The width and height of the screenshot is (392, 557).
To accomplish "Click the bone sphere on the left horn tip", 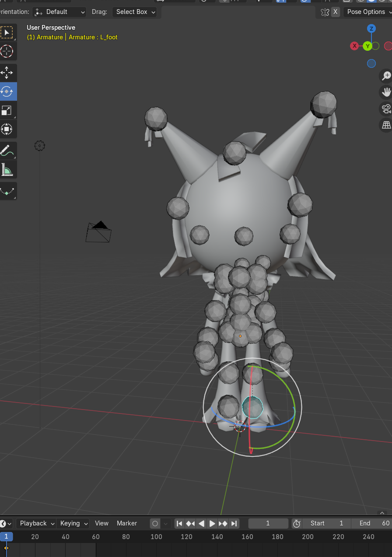I will point(156,119).
